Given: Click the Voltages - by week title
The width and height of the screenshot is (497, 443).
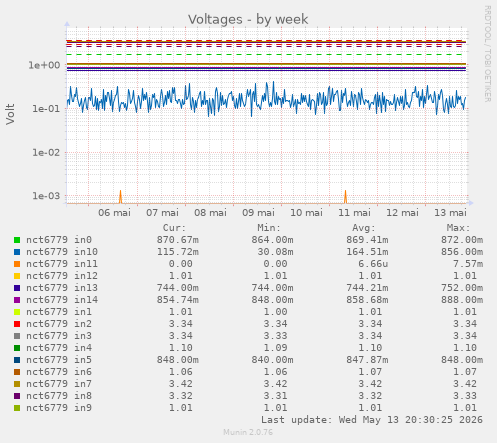Looking at the screenshot, I should point(248,19).
